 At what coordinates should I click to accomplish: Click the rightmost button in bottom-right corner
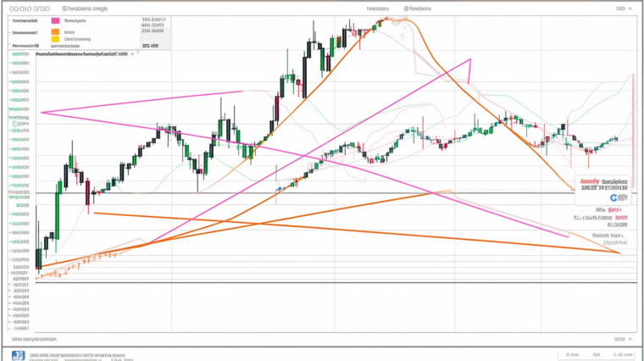pyautogui.click(x=623, y=355)
